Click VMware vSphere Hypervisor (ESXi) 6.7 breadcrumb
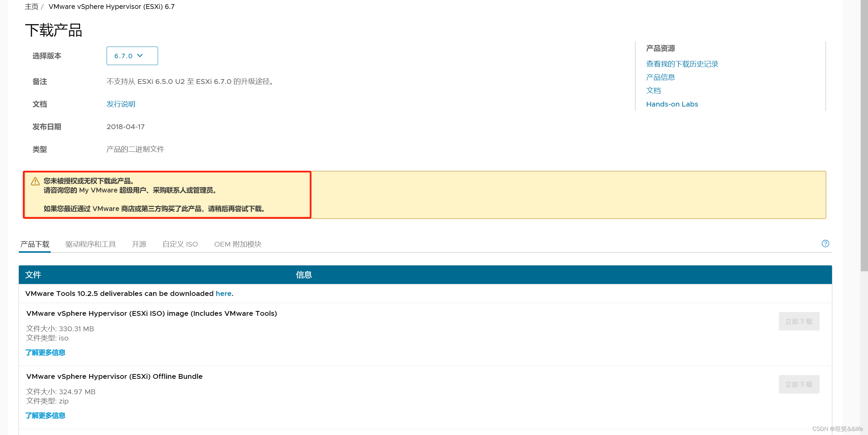Viewport: 868px width, 435px height. (x=111, y=7)
